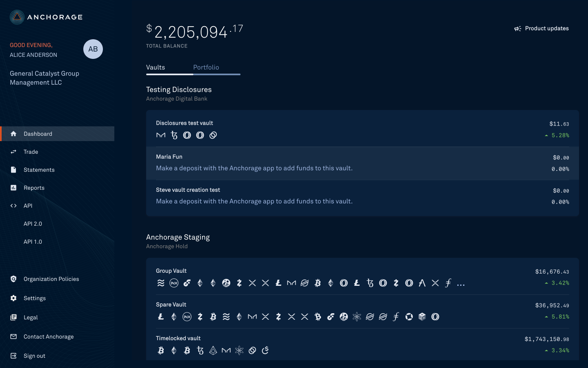The width and height of the screenshot is (588, 368).
Task: Click the Stellar icon in Group Vault
Action: coord(305,283)
